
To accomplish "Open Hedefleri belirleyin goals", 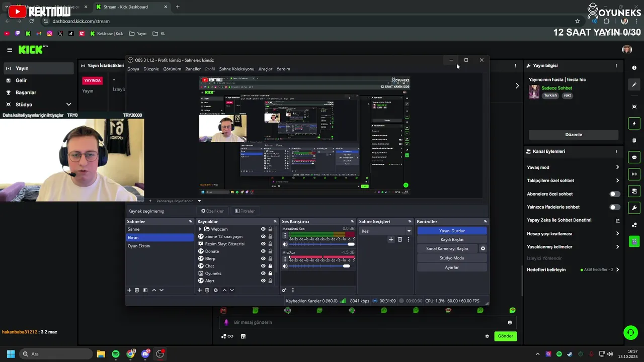I will click(x=573, y=270).
